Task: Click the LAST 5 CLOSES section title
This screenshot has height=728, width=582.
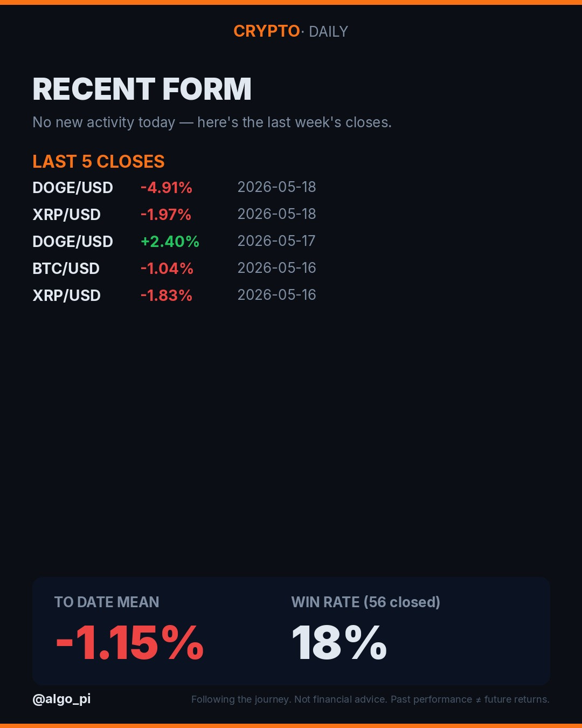Action: (99, 161)
